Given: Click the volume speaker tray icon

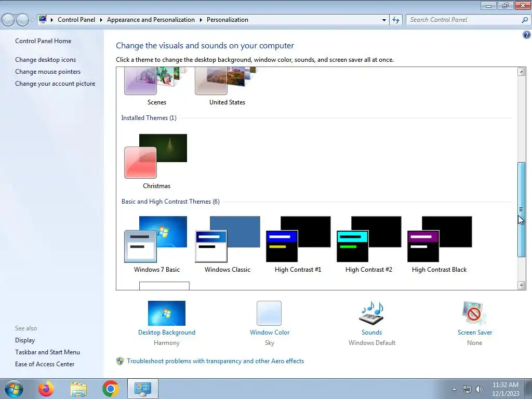Looking at the screenshot, I should point(479,389).
